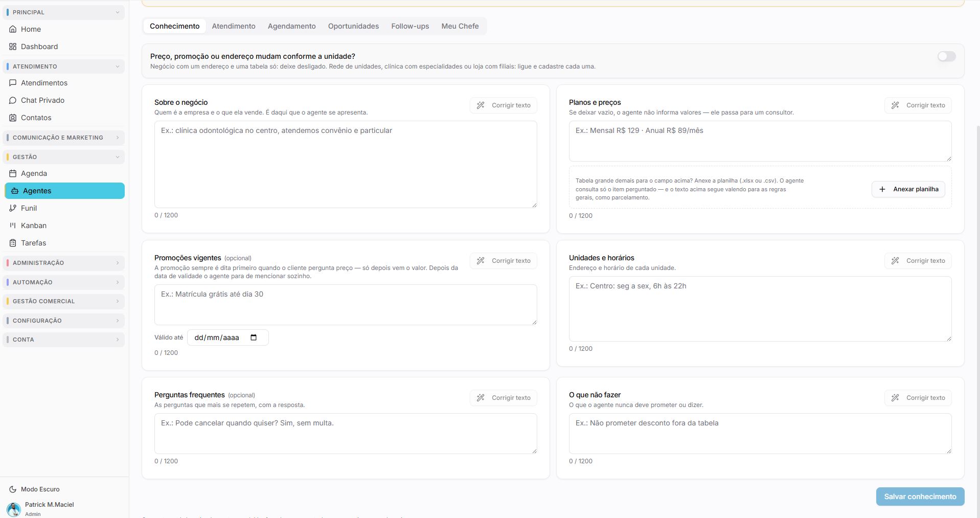Open the Meu Chefe tab
Screen dimensions: 980x518
[x=460, y=26]
